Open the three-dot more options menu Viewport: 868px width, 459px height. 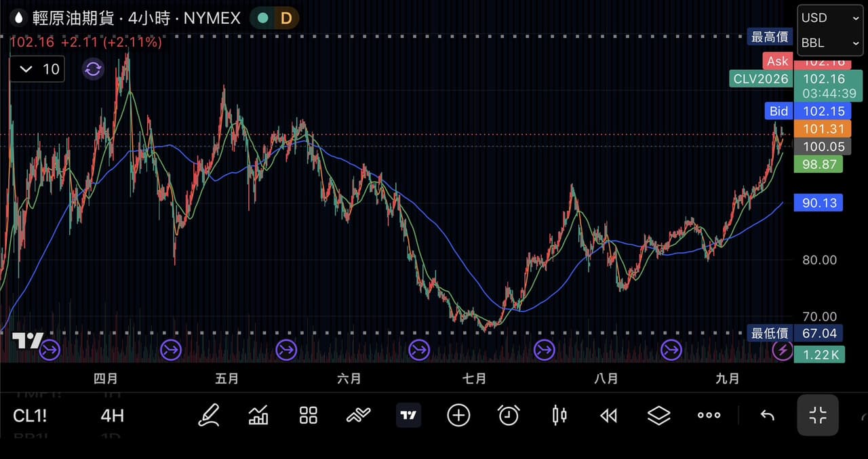click(x=709, y=415)
